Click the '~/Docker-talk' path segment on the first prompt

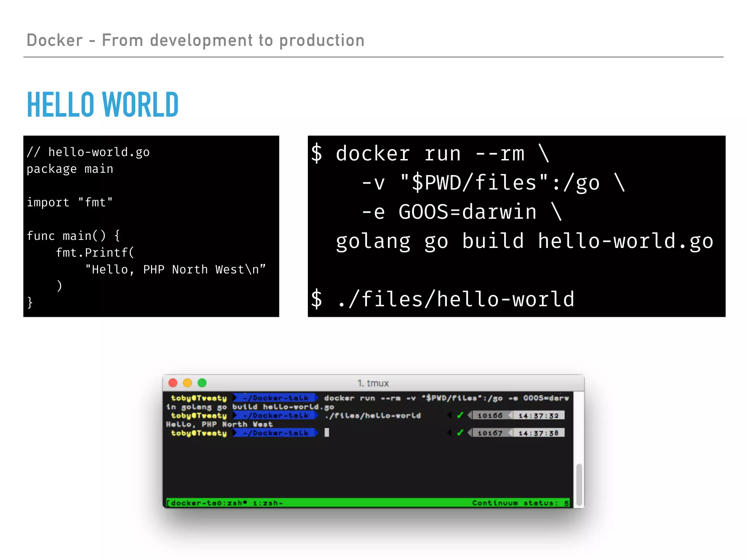(276, 398)
